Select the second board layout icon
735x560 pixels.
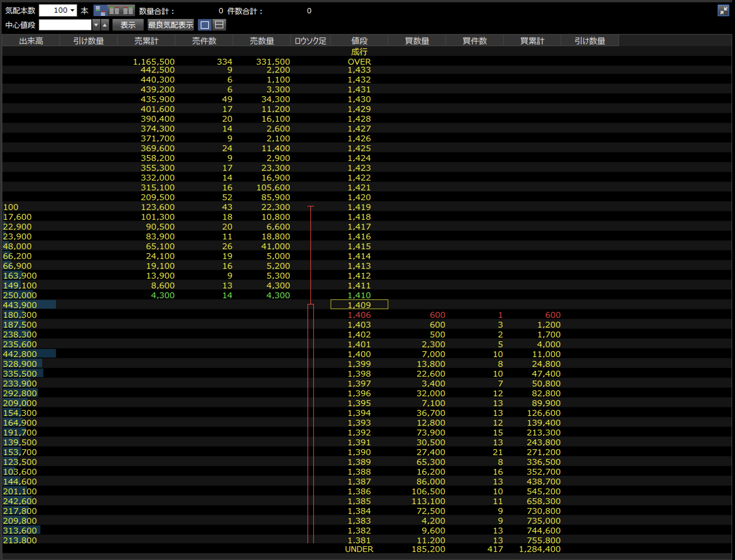pos(114,11)
